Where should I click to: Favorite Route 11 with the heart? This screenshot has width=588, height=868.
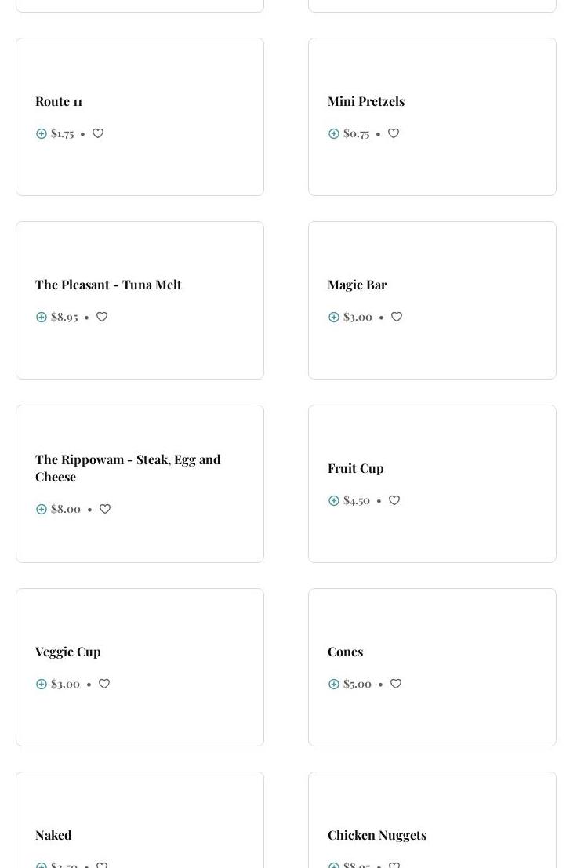point(98,133)
